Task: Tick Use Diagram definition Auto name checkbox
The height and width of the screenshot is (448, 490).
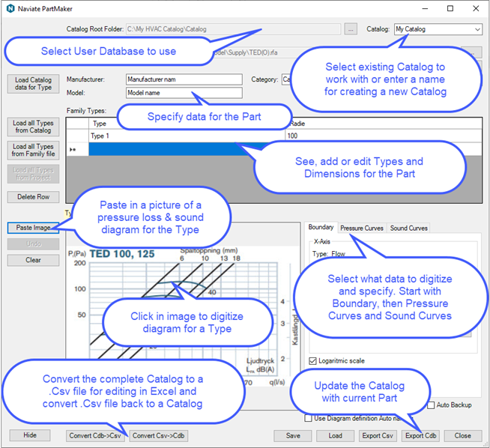Action: point(309,417)
